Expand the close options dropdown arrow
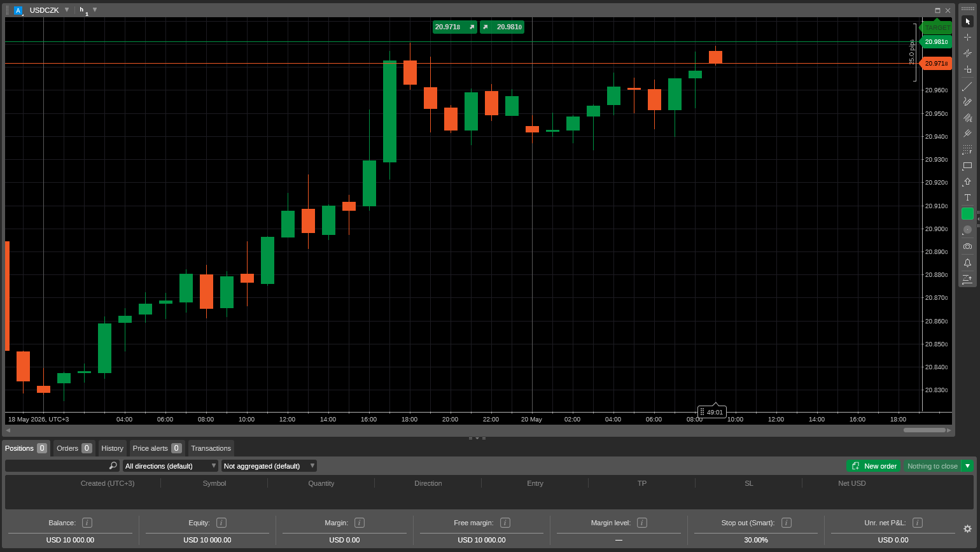This screenshot has height=552, width=980. click(x=967, y=466)
